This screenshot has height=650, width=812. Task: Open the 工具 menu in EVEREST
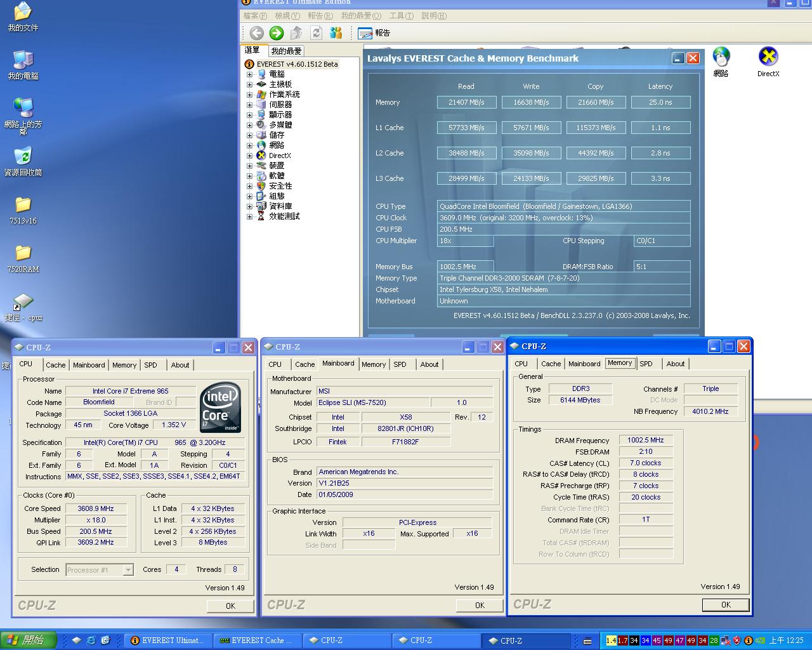pyautogui.click(x=401, y=16)
